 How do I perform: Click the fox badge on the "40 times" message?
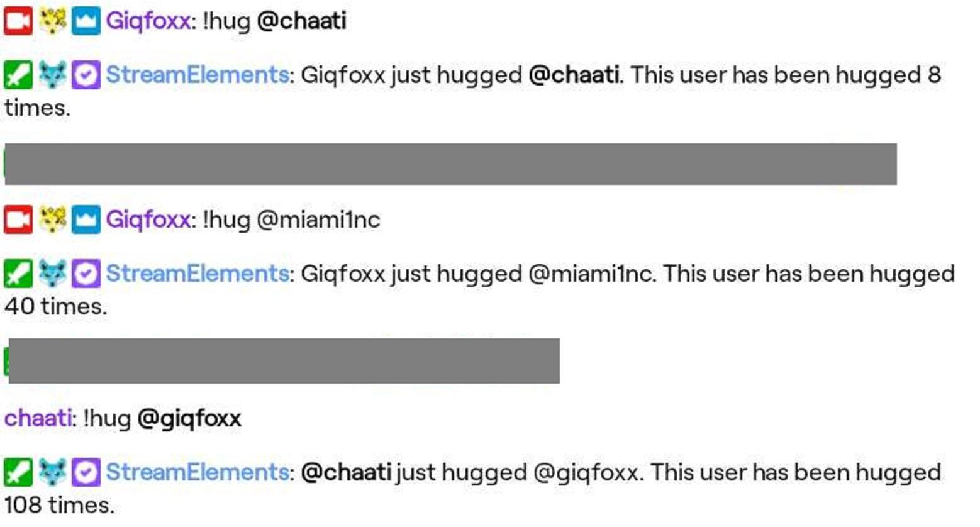click(52, 274)
